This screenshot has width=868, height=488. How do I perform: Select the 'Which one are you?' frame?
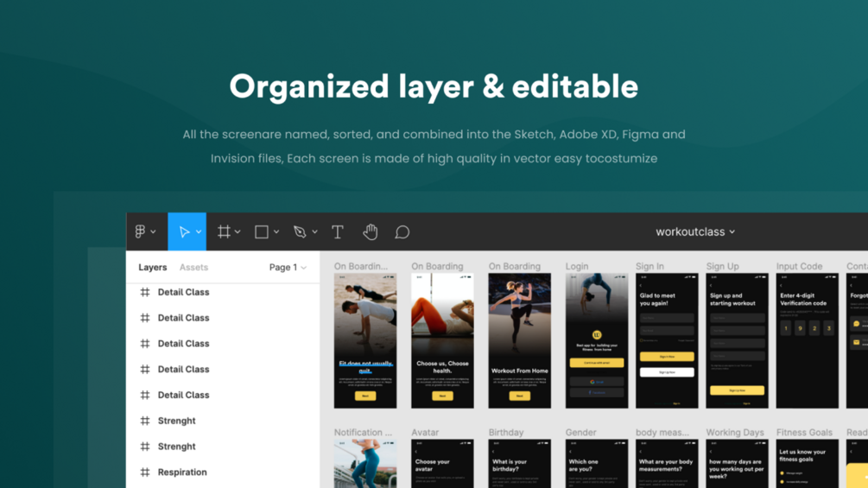pos(597,464)
